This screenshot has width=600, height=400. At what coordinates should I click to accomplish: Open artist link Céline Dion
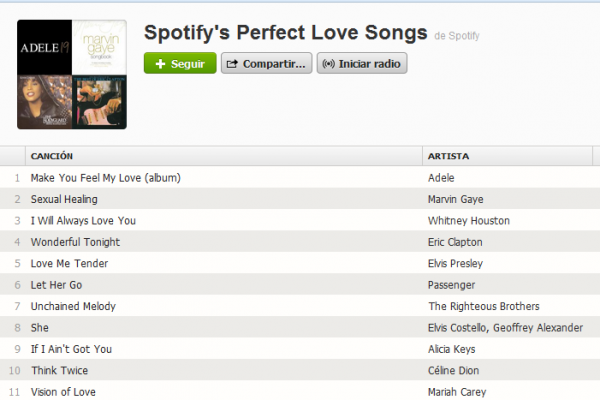[x=453, y=371]
